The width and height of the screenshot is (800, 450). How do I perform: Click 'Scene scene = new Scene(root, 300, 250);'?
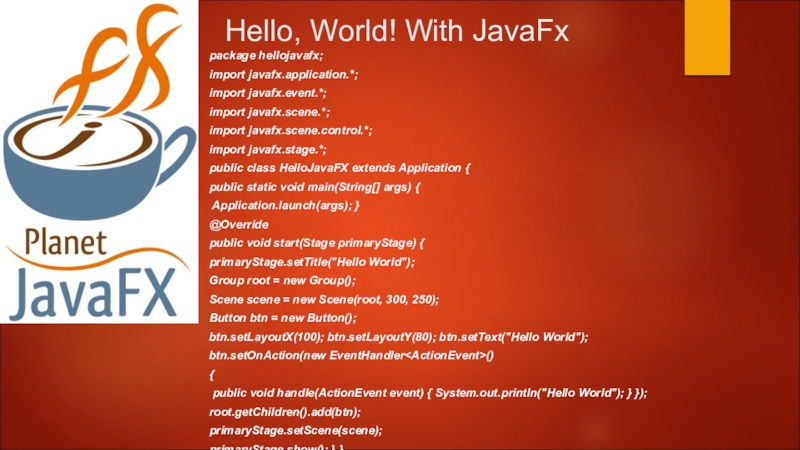click(x=324, y=299)
